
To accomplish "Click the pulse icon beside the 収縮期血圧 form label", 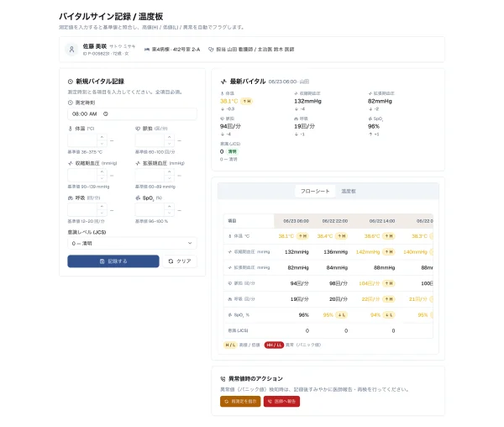I will point(70,163).
